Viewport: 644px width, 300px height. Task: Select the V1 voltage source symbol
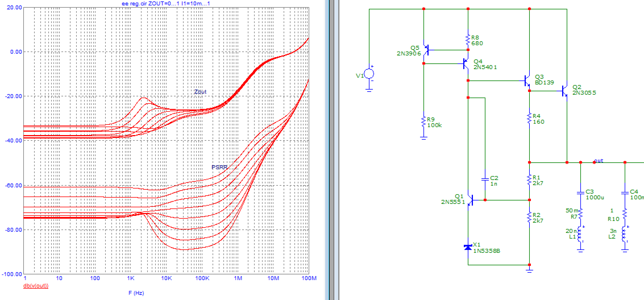(x=369, y=74)
